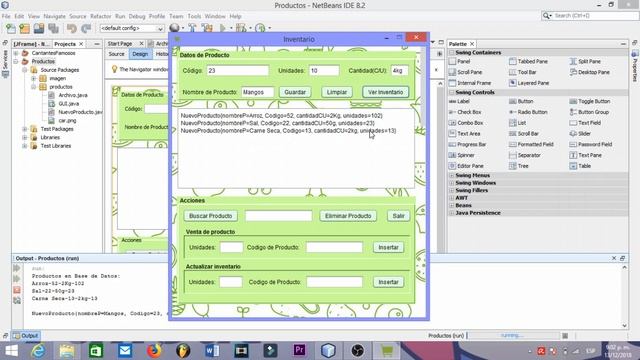Click the Guardar button in Inventario
Viewport: 640px width, 360px height.
(x=295, y=92)
